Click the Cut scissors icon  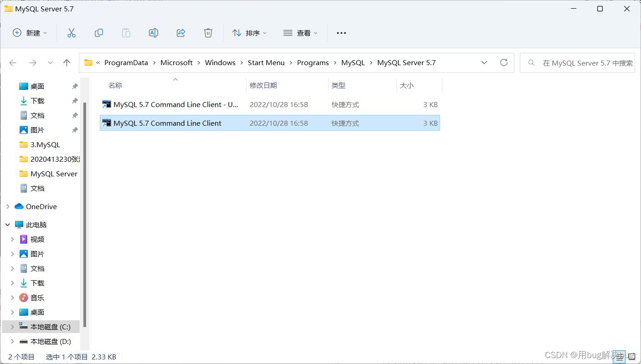pyautogui.click(x=71, y=33)
